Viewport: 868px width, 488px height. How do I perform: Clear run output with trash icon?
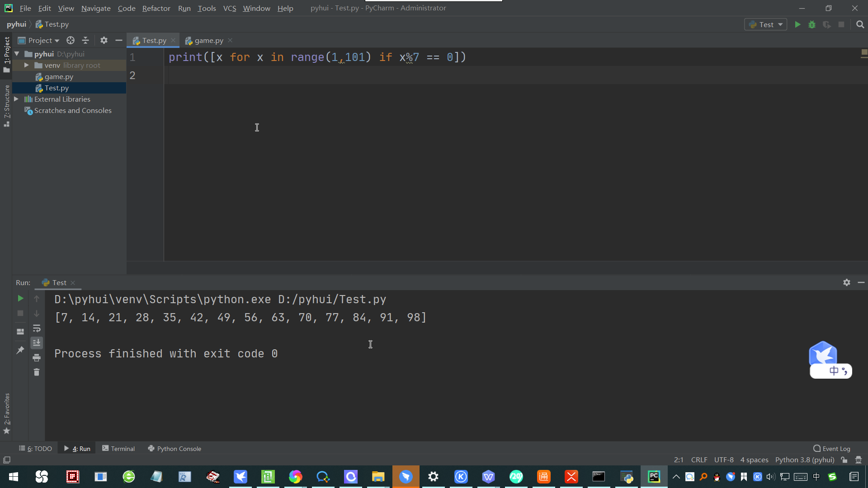tap(37, 372)
